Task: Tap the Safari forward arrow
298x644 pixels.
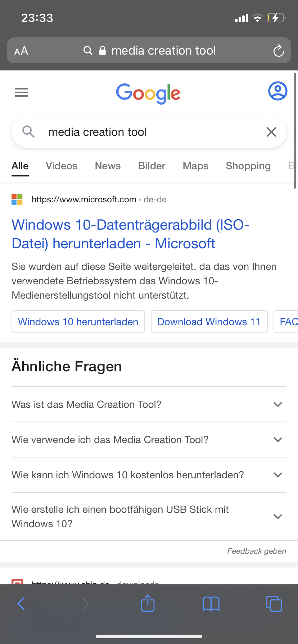Action: 85,604
